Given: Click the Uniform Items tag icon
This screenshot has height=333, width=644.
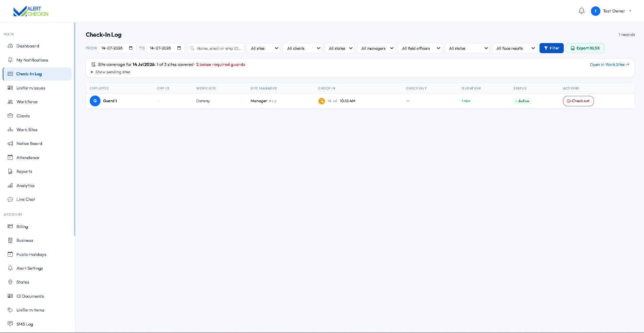Looking at the screenshot, I should coord(10,310).
